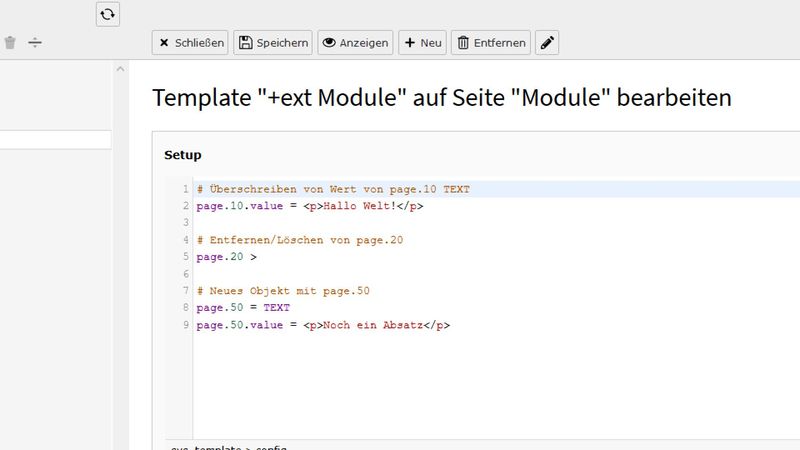Place cursor at end of Noch ein Absatz line
This screenshot has width=800, height=450.
[x=451, y=325]
